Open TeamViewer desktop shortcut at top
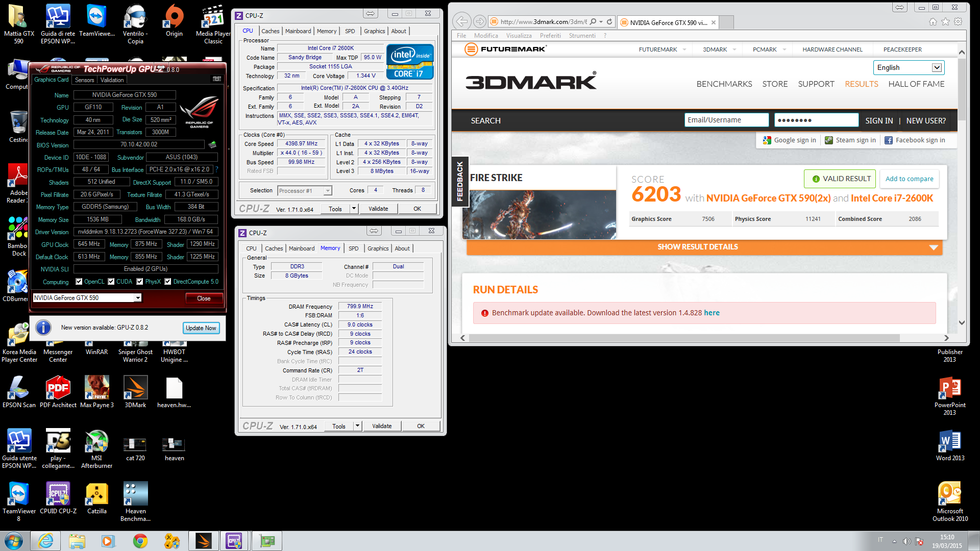The image size is (980, 551). point(96,20)
